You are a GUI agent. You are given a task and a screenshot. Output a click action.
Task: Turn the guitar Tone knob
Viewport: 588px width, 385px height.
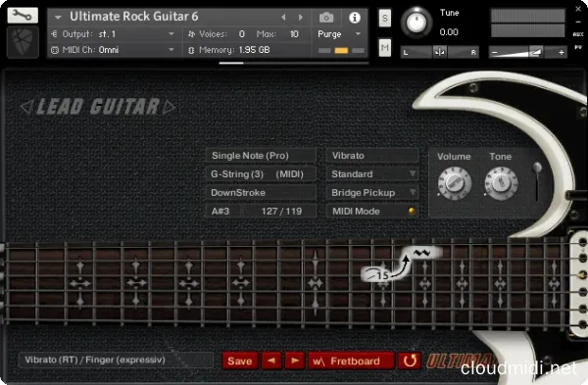pyautogui.click(x=501, y=183)
